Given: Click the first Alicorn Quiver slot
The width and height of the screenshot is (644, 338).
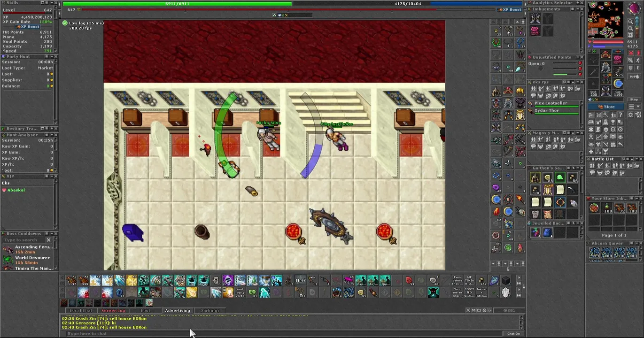Looking at the screenshot, I should click(x=594, y=253).
